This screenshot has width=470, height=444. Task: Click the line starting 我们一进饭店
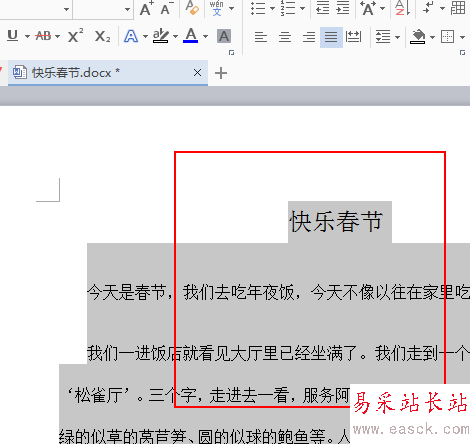point(278,353)
